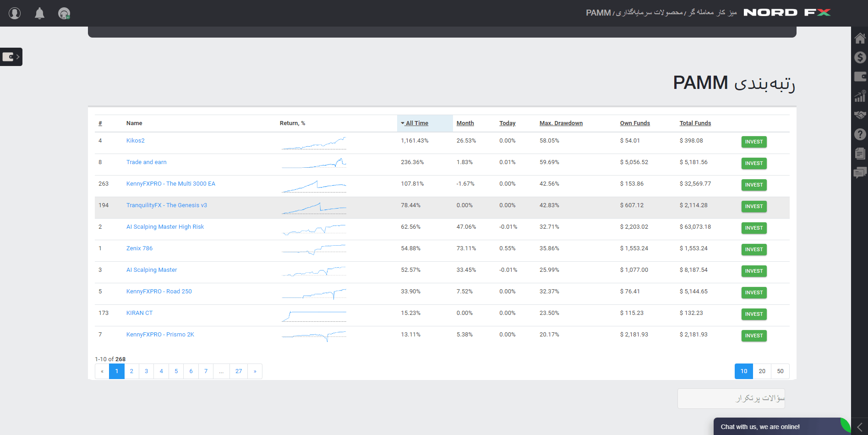This screenshot has height=435, width=868.
Task: Go to previous page with « arrow
Action: 102,371
